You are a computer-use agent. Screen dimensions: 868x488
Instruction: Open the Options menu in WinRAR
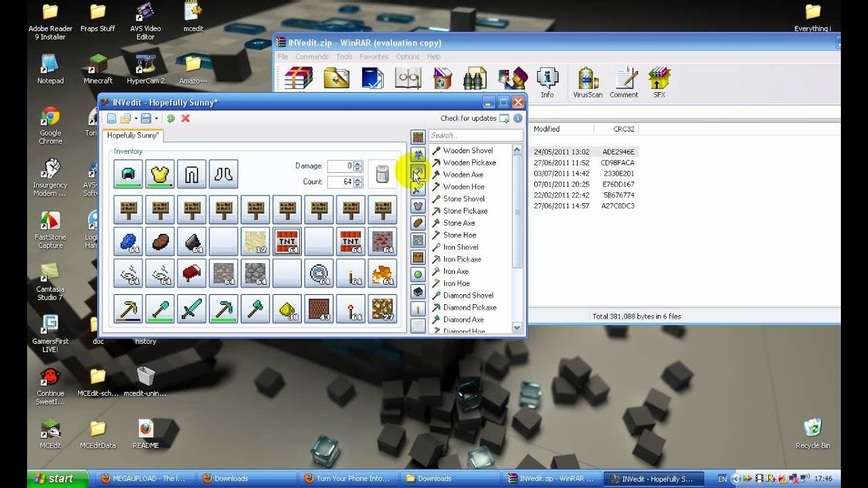click(408, 57)
